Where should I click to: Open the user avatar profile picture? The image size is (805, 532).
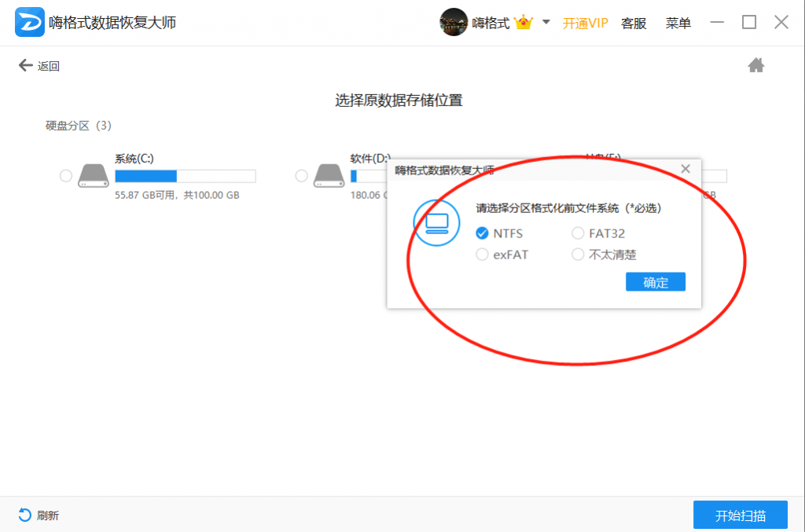point(454,22)
